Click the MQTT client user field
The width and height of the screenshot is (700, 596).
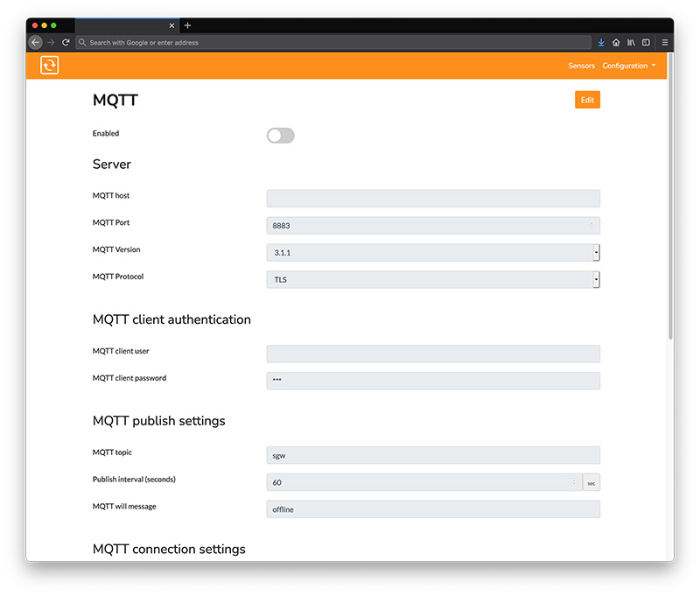433,354
